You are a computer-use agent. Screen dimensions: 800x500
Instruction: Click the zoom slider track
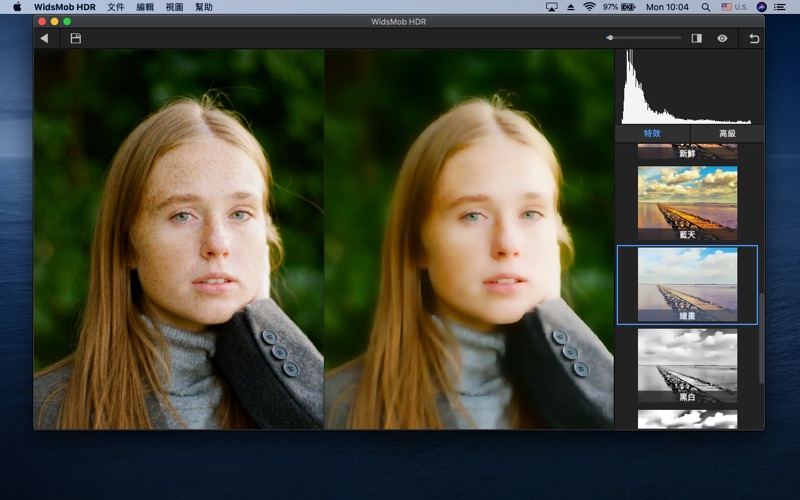(x=645, y=38)
